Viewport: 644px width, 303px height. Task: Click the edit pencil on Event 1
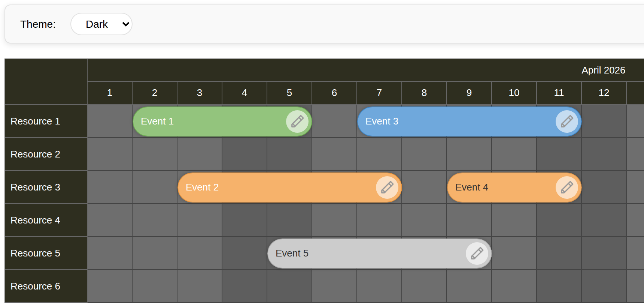point(297,121)
